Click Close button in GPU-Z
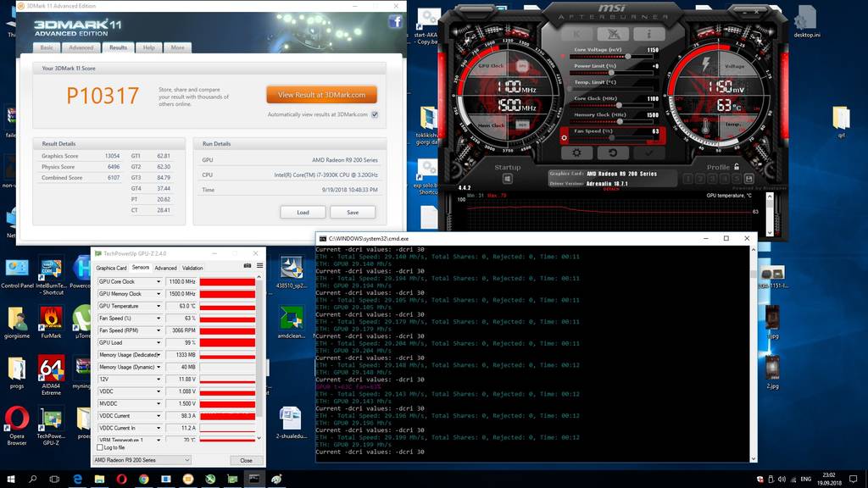The height and width of the screenshot is (488, 868). pyautogui.click(x=247, y=460)
